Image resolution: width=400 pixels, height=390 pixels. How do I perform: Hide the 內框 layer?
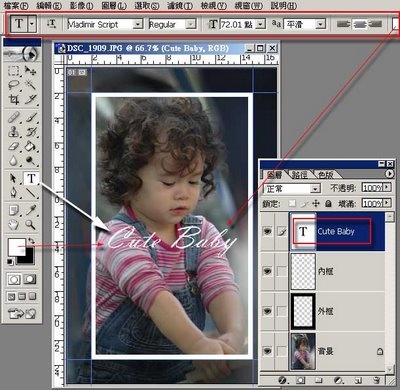pos(267,271)
